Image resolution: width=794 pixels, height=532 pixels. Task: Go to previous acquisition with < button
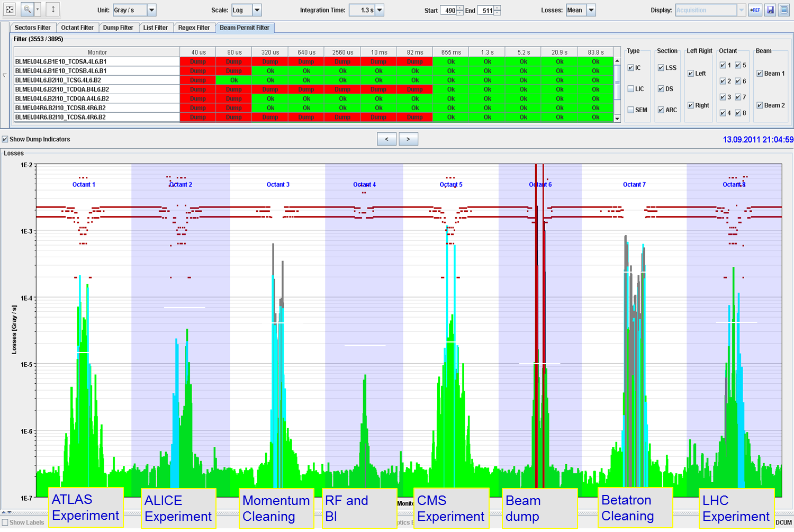click(x=387, y=139)
